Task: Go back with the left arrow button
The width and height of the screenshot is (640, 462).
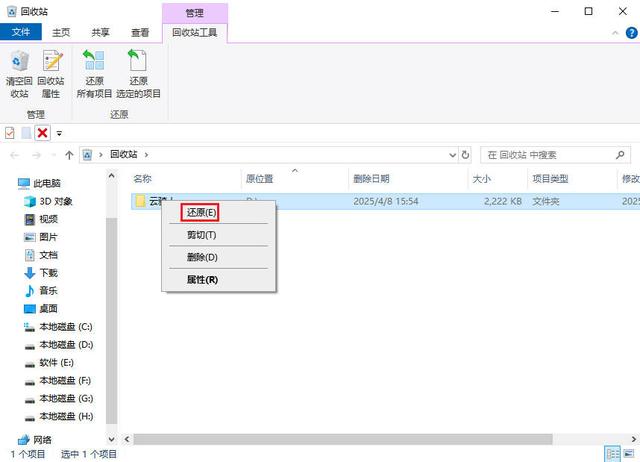Action: pyautogui.click(x=15, y=155)
